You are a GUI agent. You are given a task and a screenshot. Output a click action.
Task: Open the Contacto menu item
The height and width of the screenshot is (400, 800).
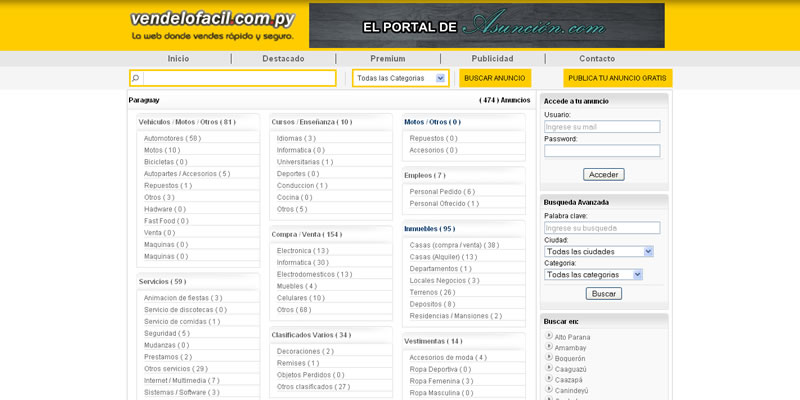pos(597,59)
